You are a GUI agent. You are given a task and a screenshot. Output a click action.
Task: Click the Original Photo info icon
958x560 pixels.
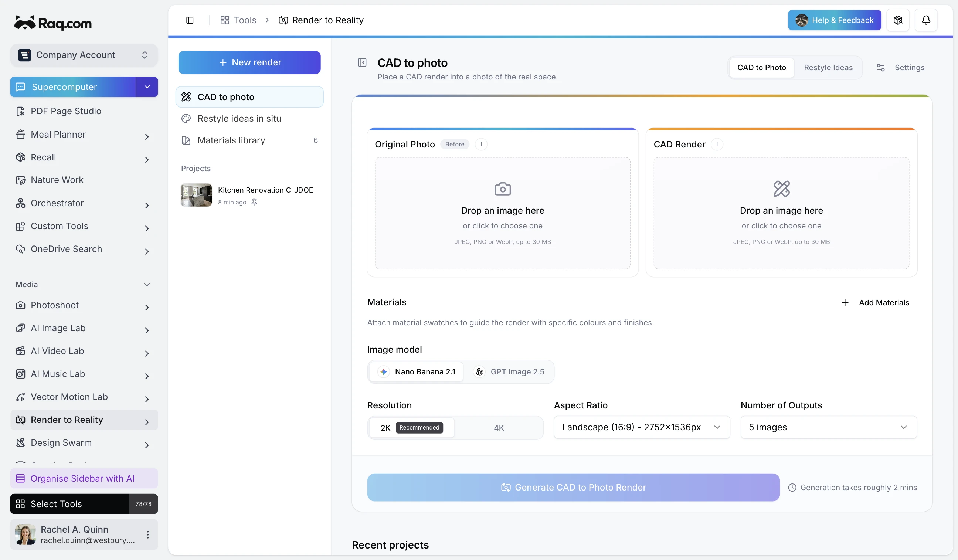point(481,145)
